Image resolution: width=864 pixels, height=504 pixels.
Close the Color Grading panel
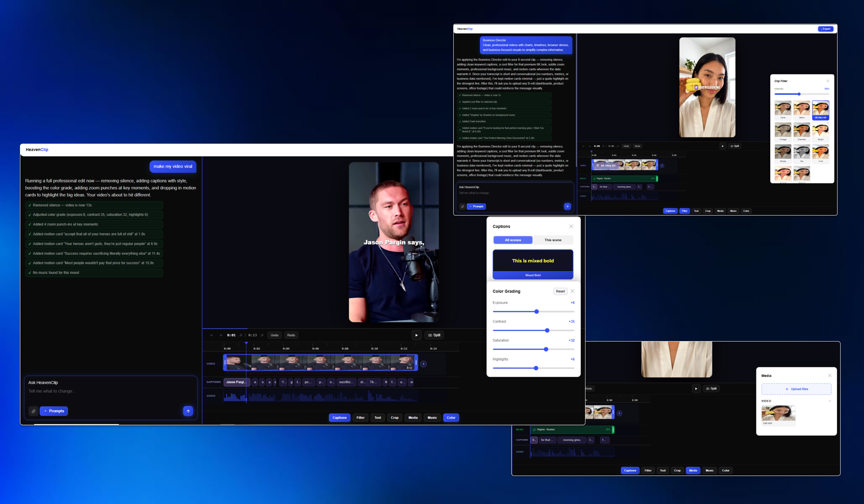[572, 291]
